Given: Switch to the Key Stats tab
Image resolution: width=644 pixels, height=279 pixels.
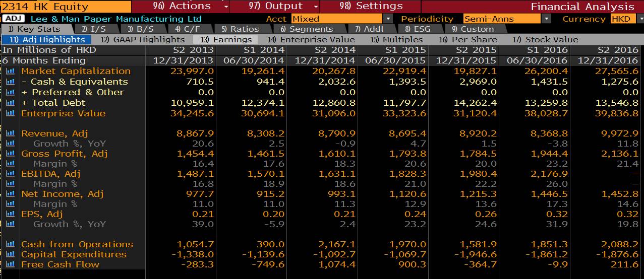Looking at the screenshot, I should point(35,29).
